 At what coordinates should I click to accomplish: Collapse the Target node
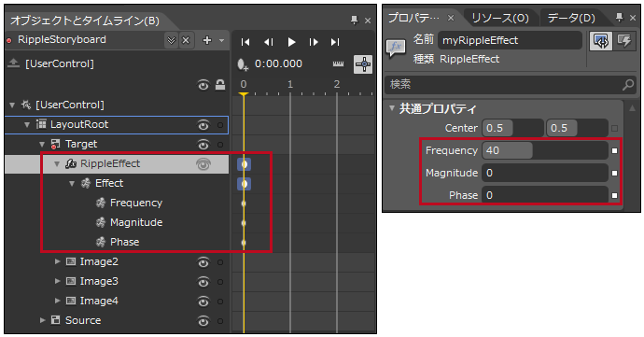(x=42, y=145)
